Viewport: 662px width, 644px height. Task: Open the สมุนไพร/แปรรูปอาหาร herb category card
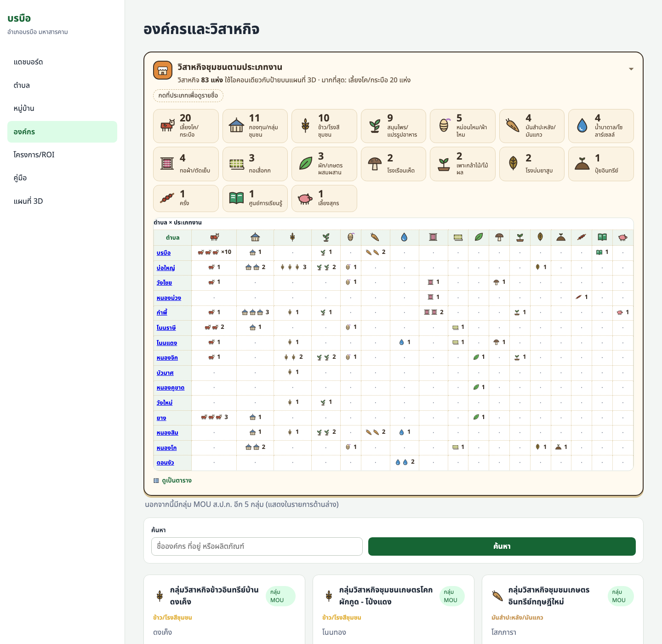pyautogui.click(x=394, y=126)
